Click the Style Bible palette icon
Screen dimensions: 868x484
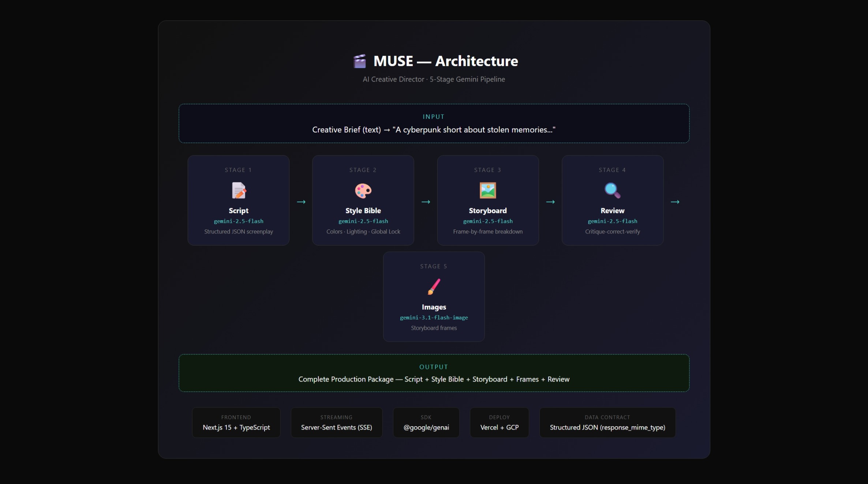point(363,191)
